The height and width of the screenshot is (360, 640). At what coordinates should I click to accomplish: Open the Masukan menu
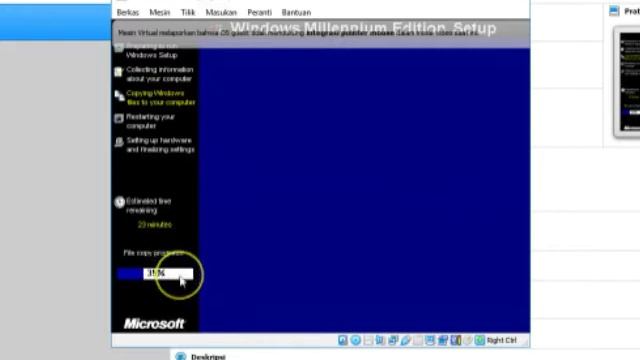click(x=221, y=13)
